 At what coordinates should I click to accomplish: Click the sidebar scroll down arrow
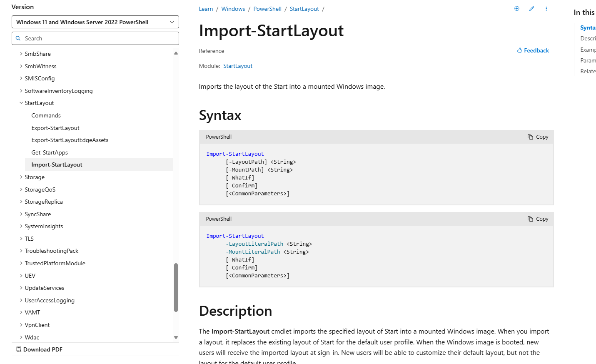coord(176,337)
